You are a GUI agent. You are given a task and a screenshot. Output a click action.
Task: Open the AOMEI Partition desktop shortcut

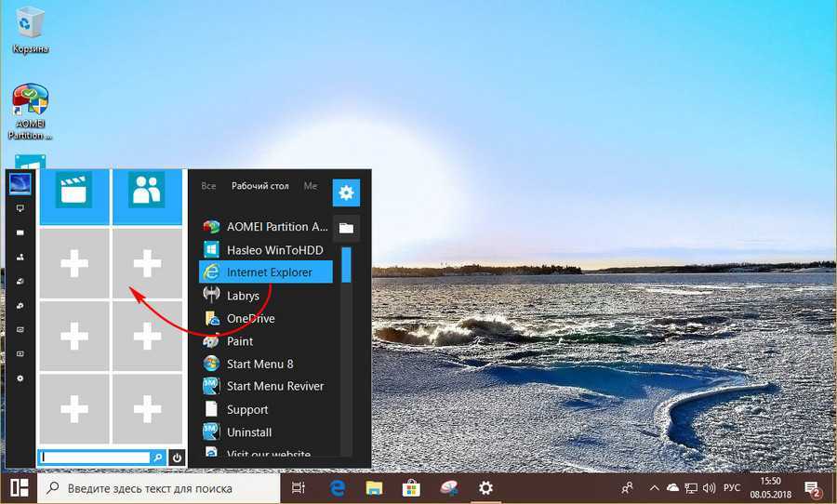31,112
